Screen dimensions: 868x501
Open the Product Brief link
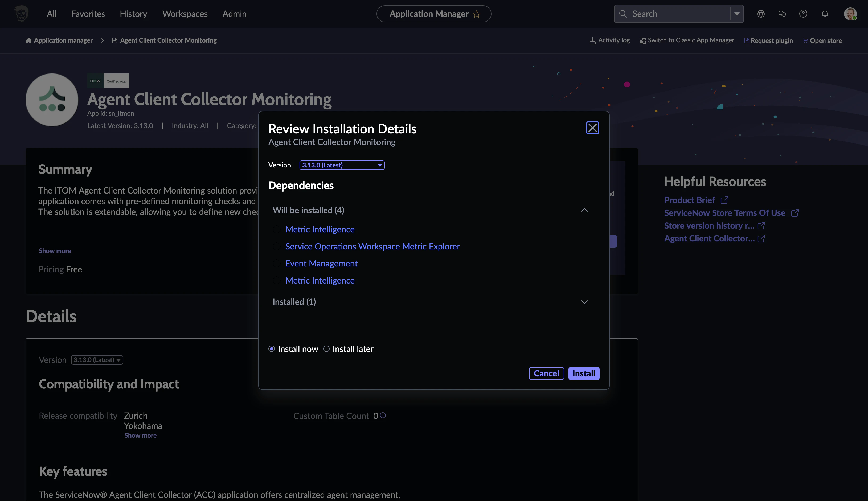tap(689, 200)
